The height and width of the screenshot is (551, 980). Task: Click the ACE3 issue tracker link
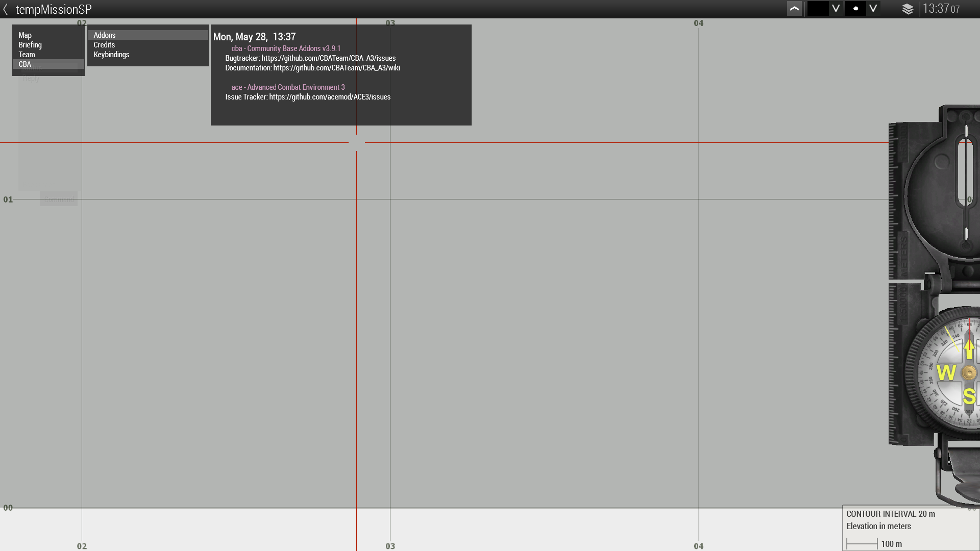point(330,97)
